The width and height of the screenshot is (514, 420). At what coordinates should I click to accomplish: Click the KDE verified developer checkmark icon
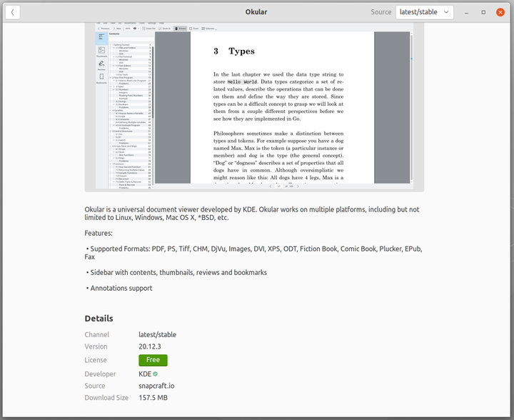click(156, 374)
